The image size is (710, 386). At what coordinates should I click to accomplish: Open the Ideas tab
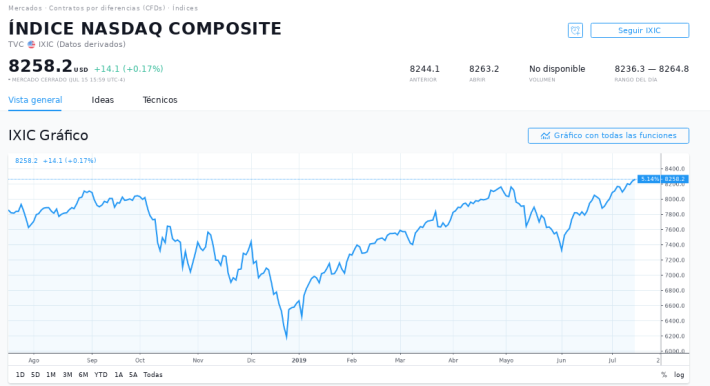point(103,100)
